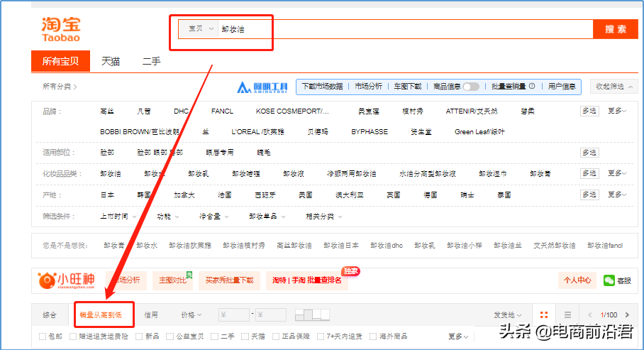Click the minimum price input field

[234, 315]
